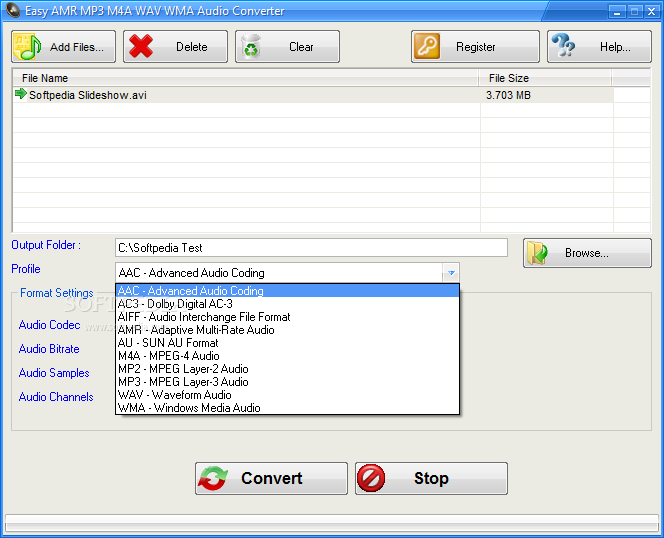Click the Audio Samples label
The width and height of the screenshot is (664, 538).
(54, 373)
